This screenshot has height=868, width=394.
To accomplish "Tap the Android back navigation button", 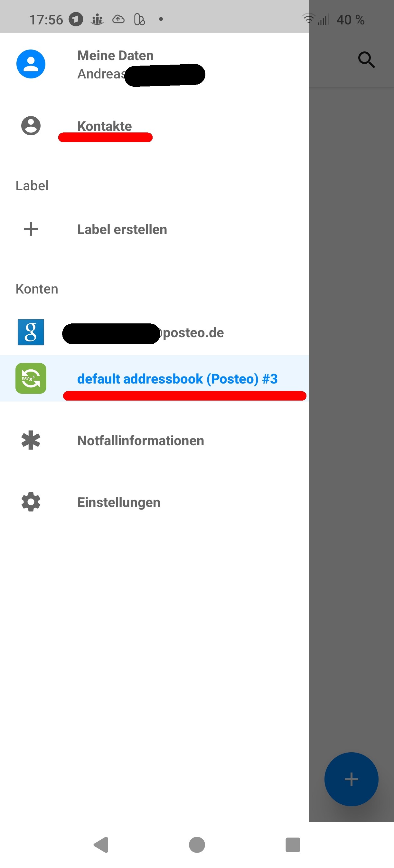I will point(101,845).
